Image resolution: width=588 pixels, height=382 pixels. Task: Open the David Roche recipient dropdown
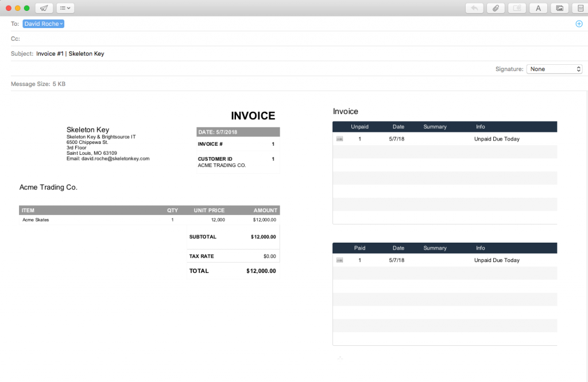pos(44,24)
